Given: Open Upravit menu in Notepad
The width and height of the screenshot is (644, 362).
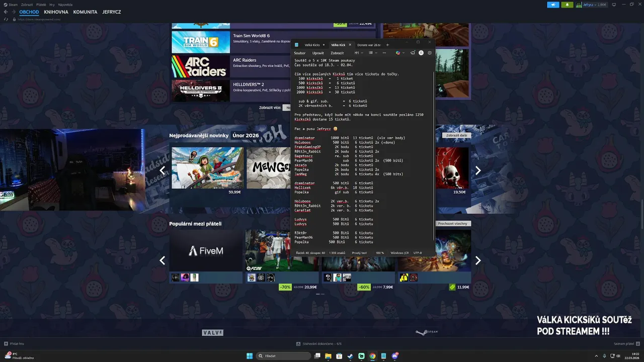Looking at the screenshot, I should 318,53.
